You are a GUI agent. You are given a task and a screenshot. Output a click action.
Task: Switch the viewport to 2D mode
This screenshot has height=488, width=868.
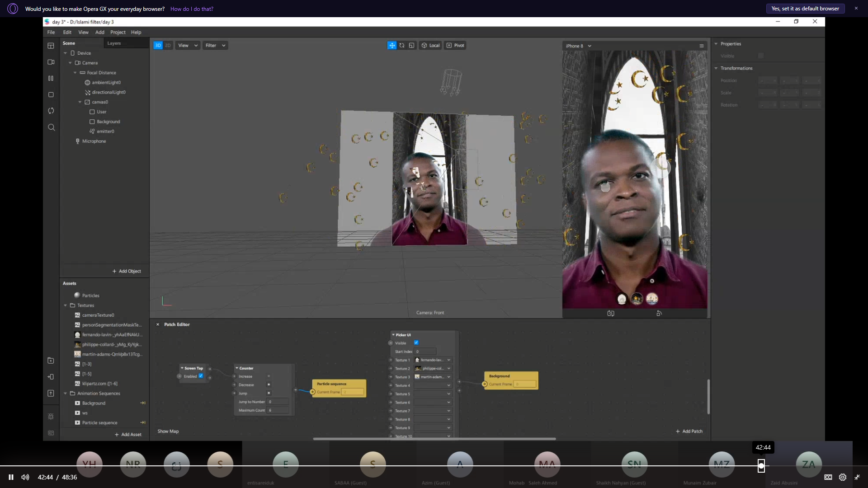168,45
